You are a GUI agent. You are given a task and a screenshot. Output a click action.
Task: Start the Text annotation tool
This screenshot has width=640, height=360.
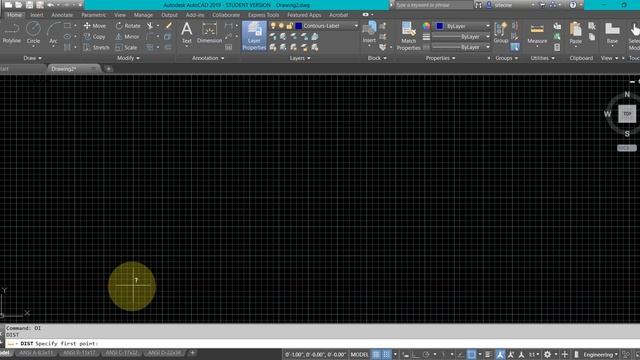(187, 33)
